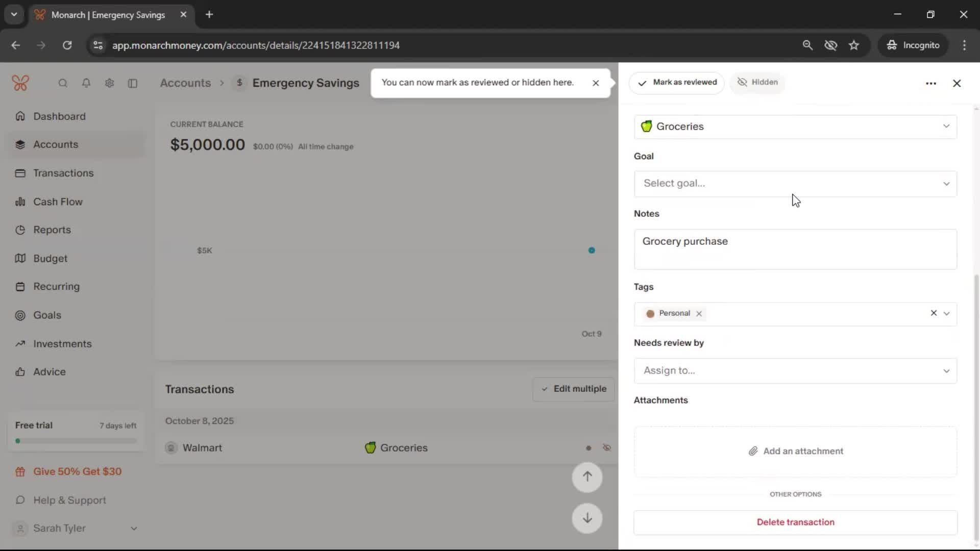Viewport: 980px width, 551px height.
Task: Click the search magnifier icon in header
Action: [x=63, y=83]
